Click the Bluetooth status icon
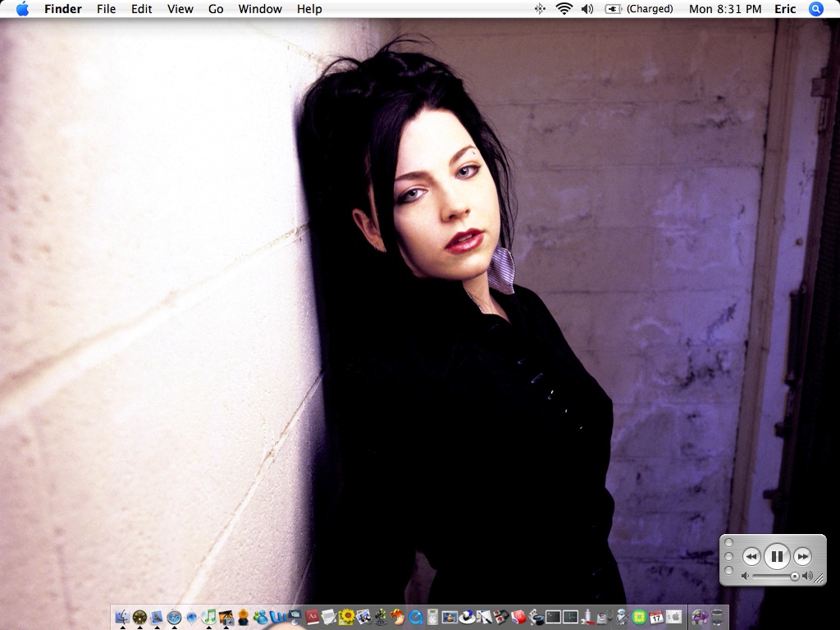 (x=540, y=8)
